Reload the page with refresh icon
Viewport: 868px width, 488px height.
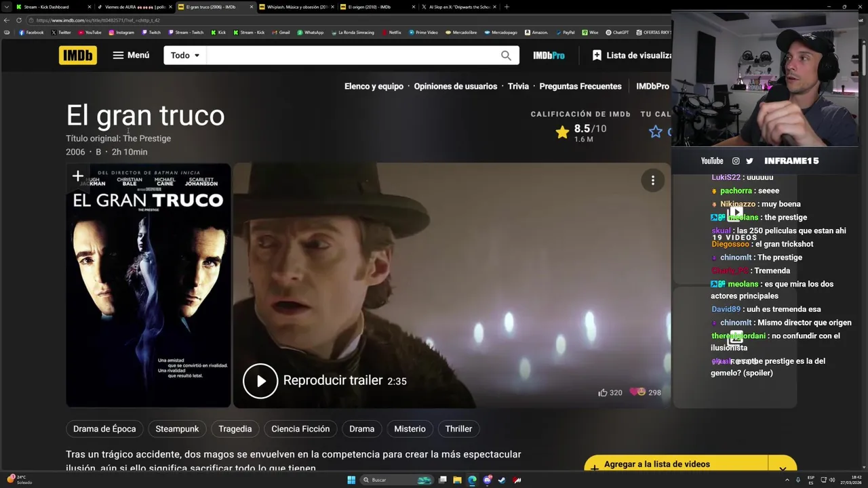coord(18,20)
